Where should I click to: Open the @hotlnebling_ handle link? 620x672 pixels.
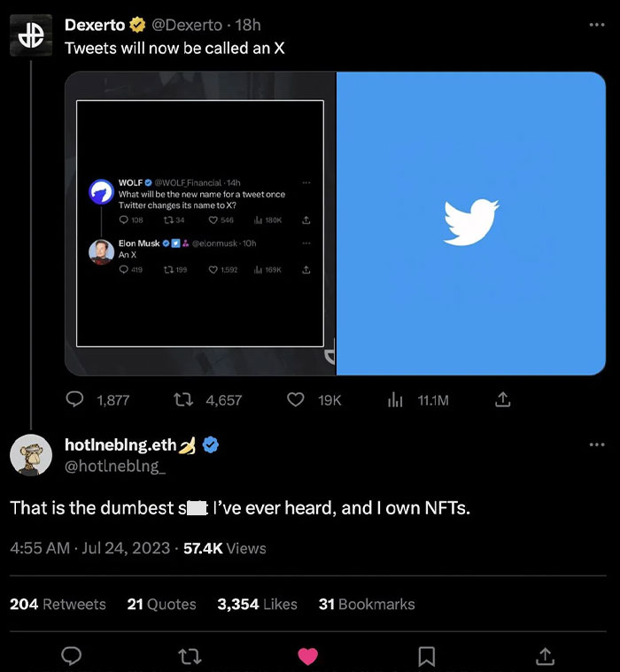pyautogui.click(x=115, y=467)
